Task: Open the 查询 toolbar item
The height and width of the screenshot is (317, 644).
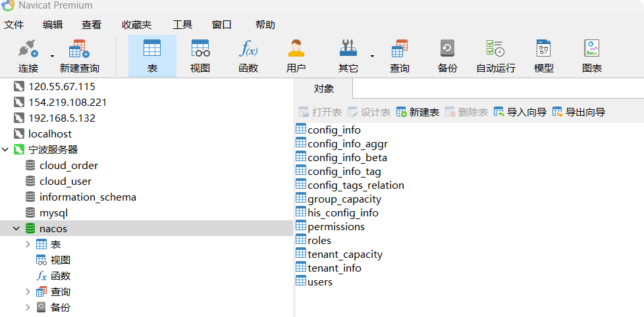Action: (x=400, y=56)
